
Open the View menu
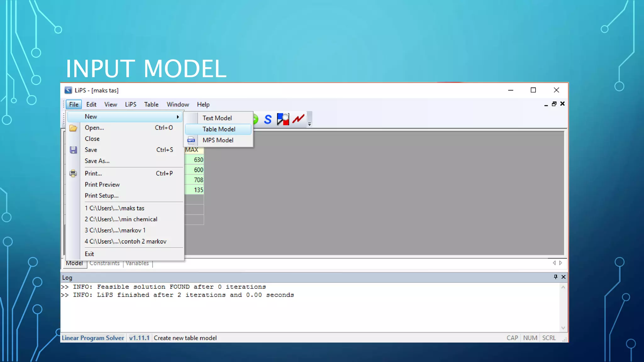pos(111,104)
